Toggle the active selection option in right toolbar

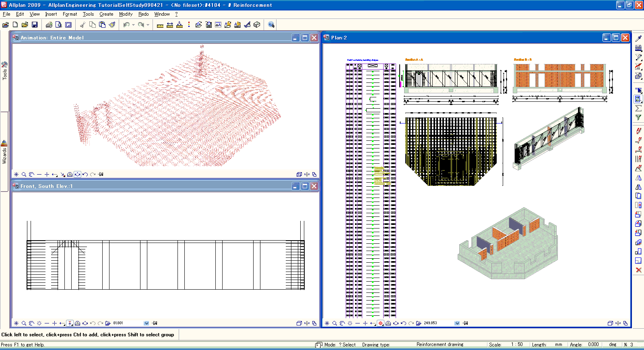point(638,99)
